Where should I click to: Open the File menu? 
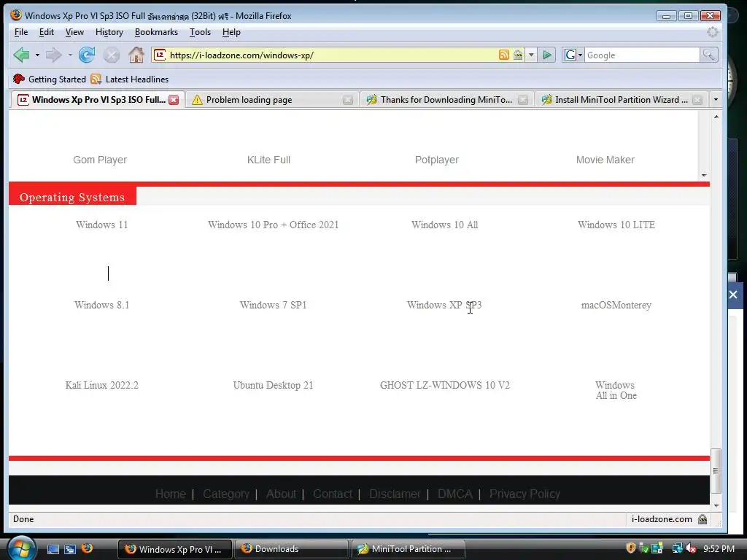click(x=21, y=32)
